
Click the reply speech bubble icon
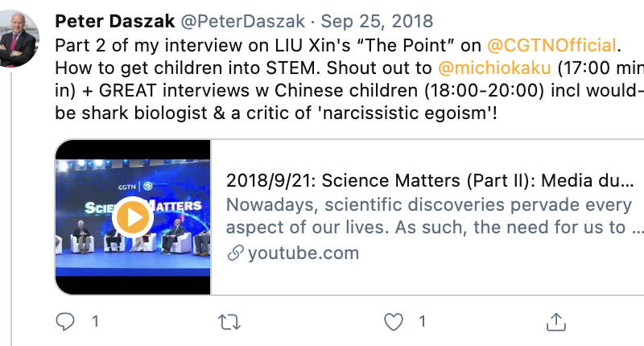(x=65, y=322)
